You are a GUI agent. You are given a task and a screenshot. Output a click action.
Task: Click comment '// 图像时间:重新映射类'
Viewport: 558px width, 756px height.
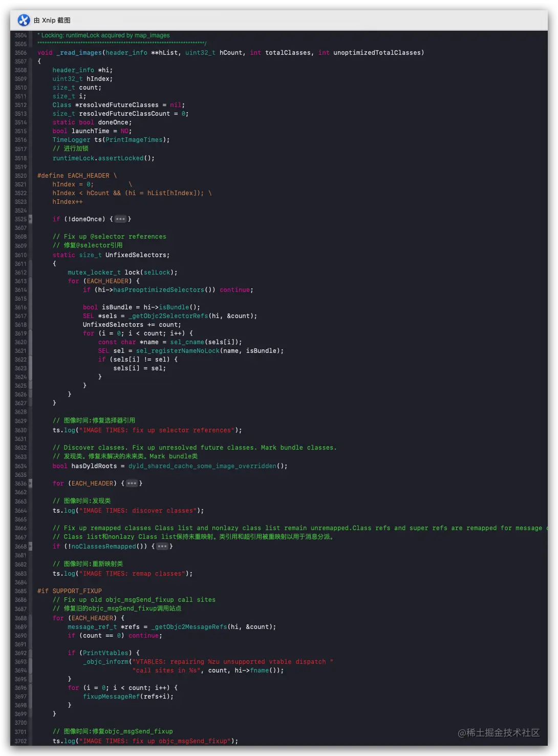coord(88,564)
